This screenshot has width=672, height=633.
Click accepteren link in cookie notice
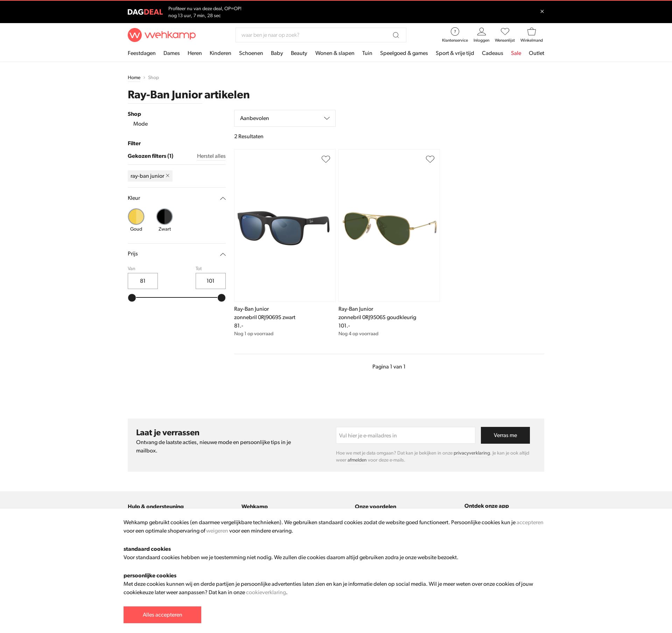point(530,522)
